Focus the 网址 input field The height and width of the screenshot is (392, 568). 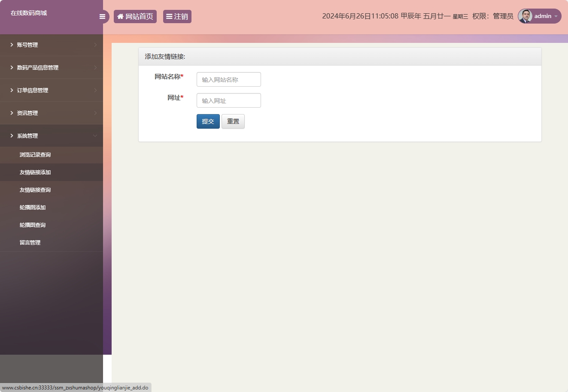[x=229, y=100]
